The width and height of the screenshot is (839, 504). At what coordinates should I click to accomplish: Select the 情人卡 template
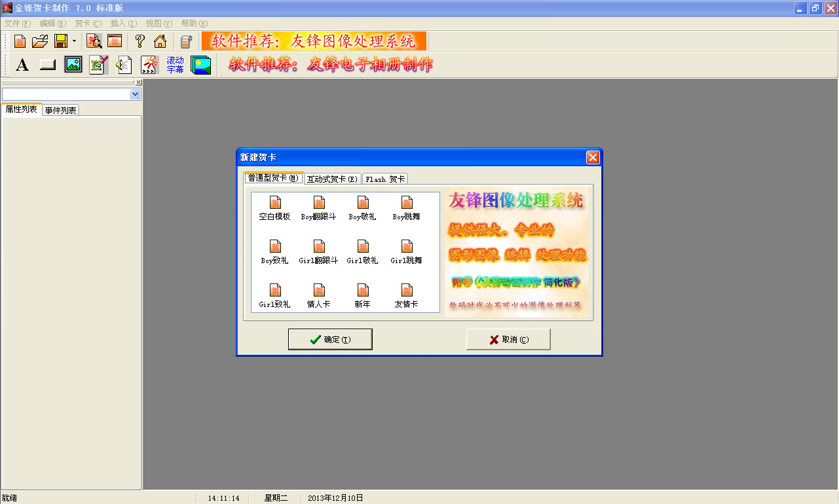pos(319,296)
